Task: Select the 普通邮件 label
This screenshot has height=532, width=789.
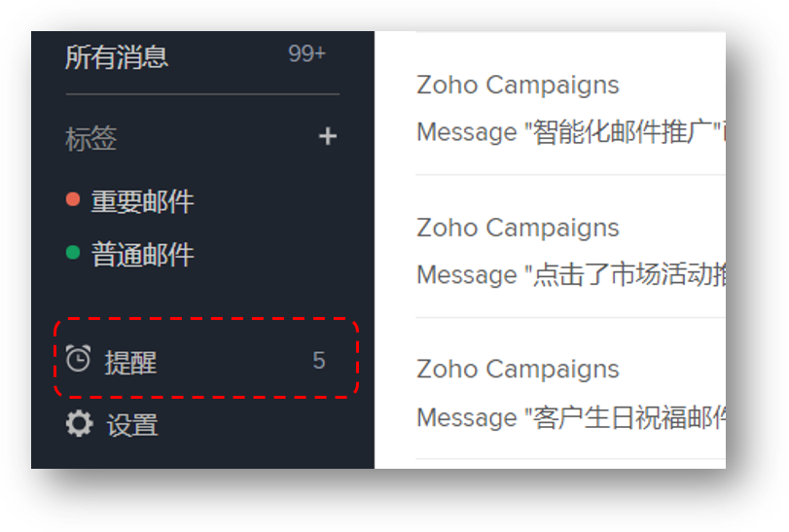Action: [x=142, y=255]
